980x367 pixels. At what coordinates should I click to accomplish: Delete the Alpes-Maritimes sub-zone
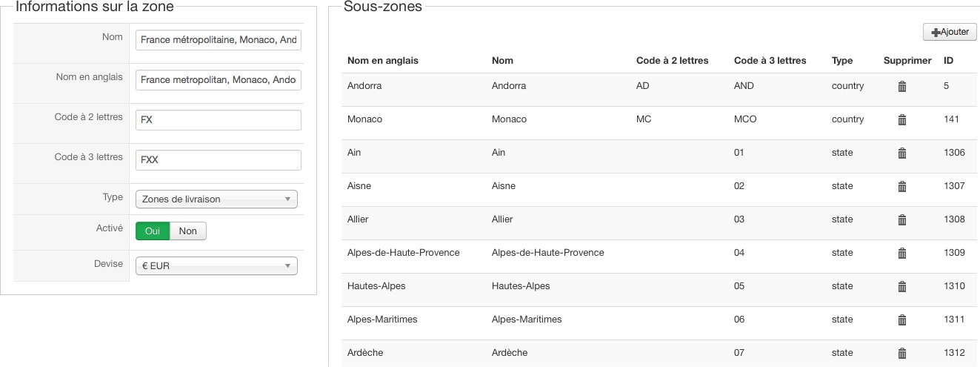pyautogui.click(x=901, y=320)
